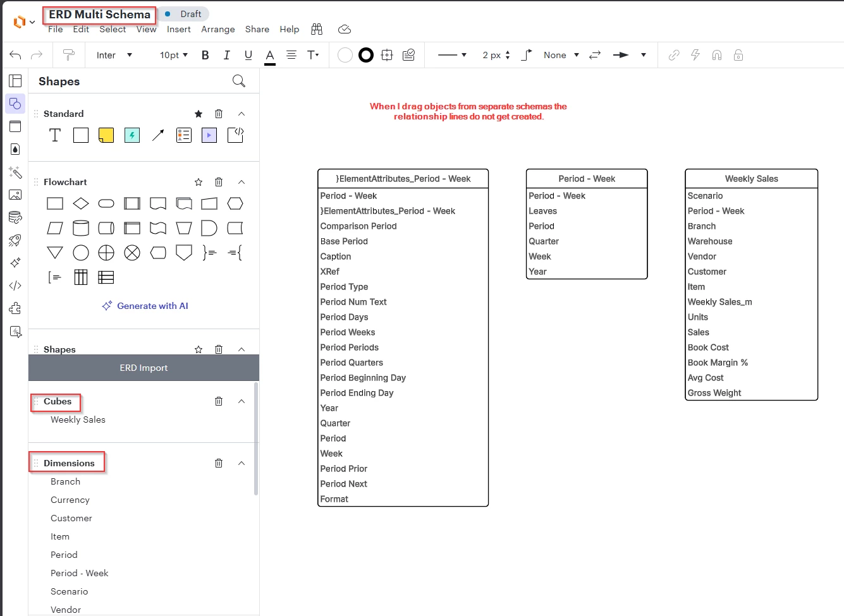
Task: Click the lock icon in toolbar
Action: tap(738, 55)
